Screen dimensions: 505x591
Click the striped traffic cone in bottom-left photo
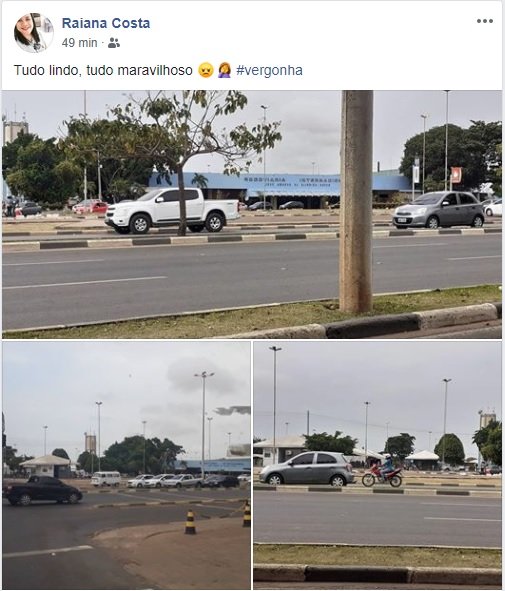tap(190, 522)
